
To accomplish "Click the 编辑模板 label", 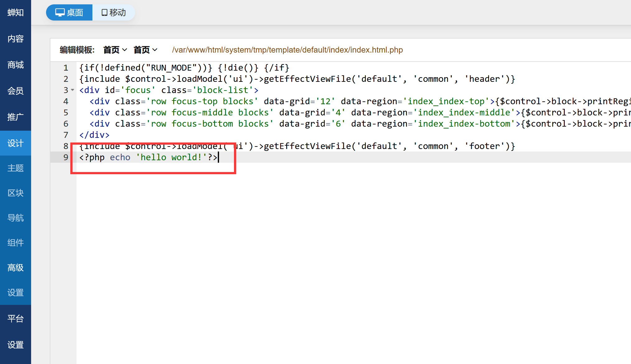I will 77,50.
